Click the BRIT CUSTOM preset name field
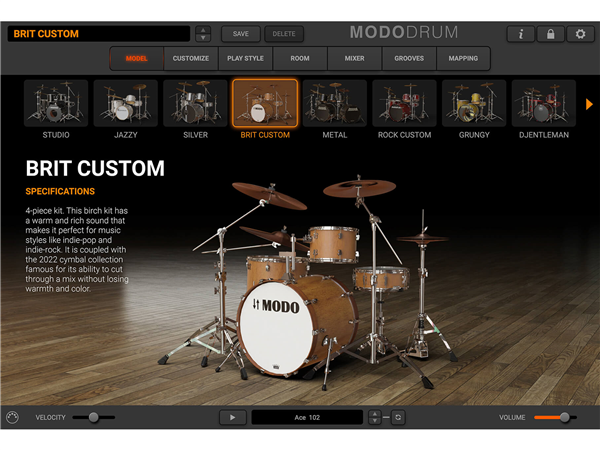Viewport: 600px width, 450px height. [x=98, y=34]
